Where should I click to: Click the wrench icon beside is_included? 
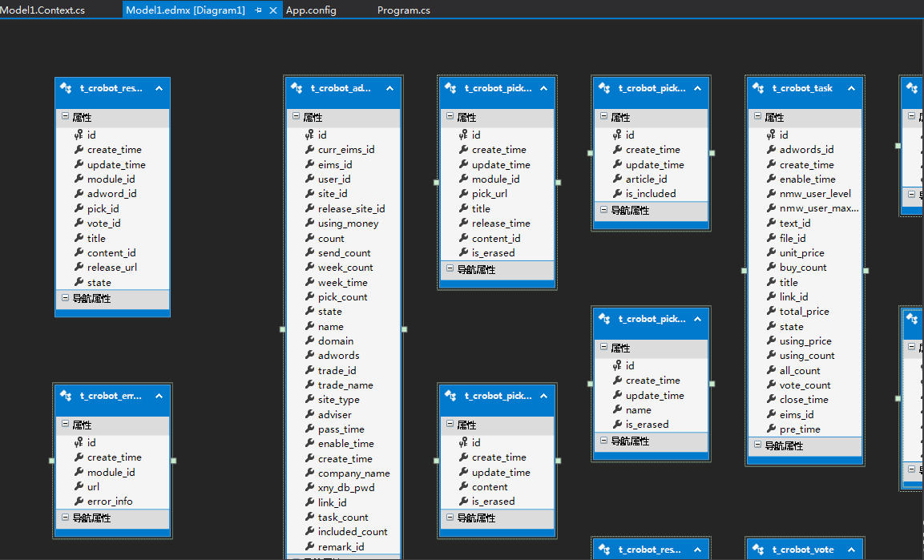617,194
